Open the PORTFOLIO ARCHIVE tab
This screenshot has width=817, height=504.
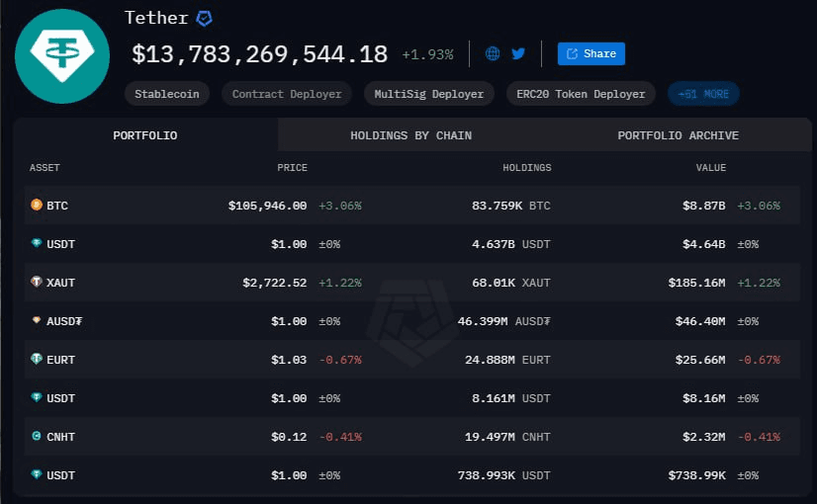[x=678, y=135]
